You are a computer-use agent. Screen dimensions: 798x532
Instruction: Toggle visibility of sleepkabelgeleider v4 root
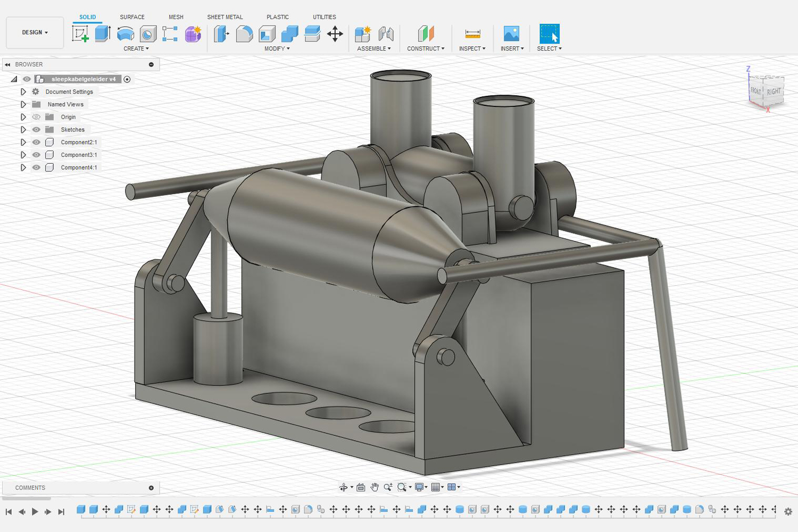click(x=27, y=79)
